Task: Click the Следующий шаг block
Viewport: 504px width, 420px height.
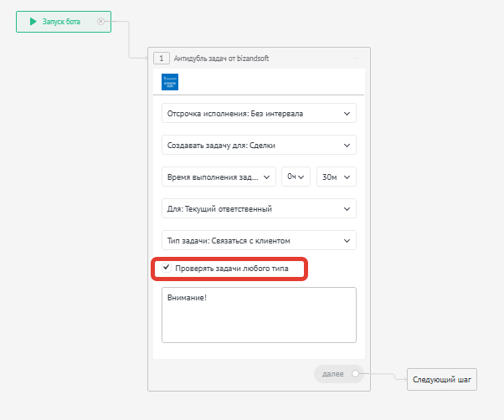Action: pyautogui.click(x=442, y=380)
